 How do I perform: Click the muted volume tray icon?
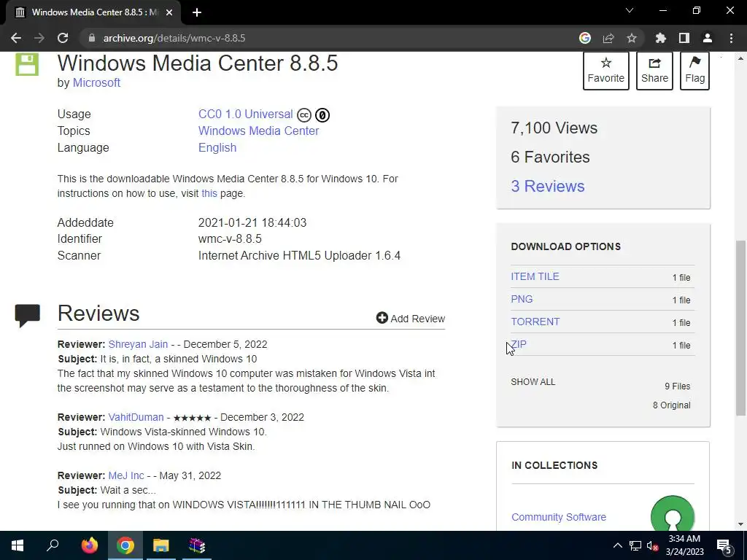[x=653, y=545]
